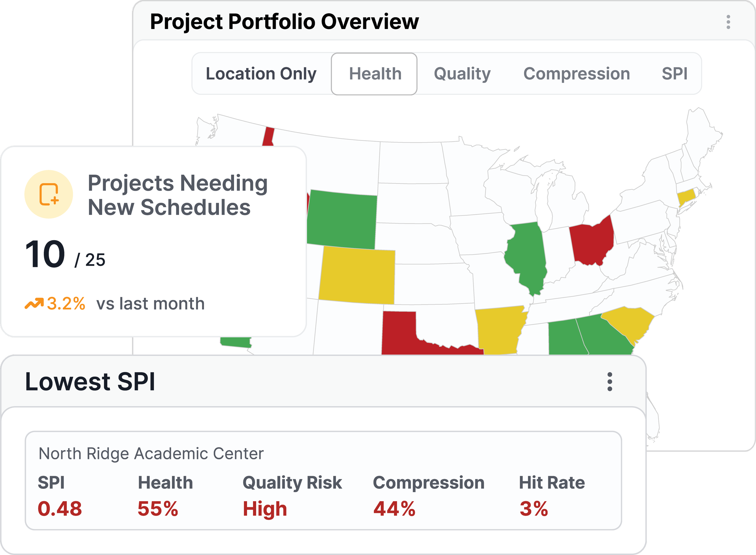This screenshot has height=555, width=756.
Task: Click the yellow Connecticut state
Action: 686,197
